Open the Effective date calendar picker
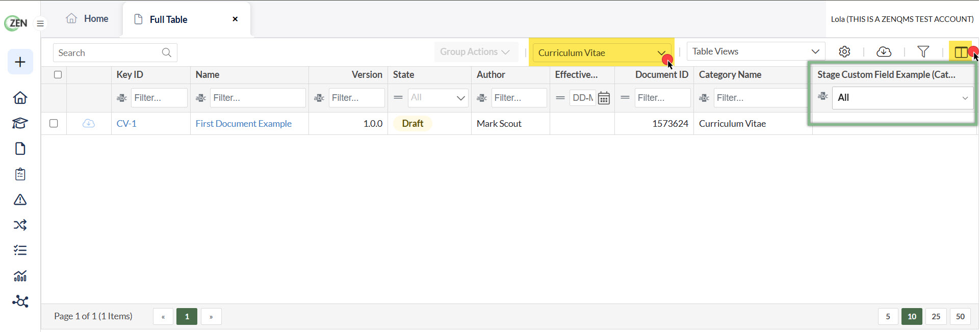Viewport: 980px width, 332px height. (x=604, y=98)
